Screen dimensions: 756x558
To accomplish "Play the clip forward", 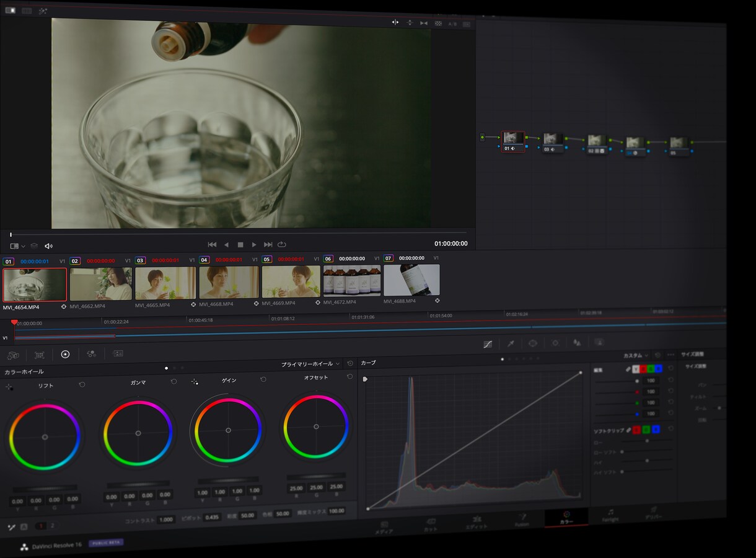I will tap(254, 245).
